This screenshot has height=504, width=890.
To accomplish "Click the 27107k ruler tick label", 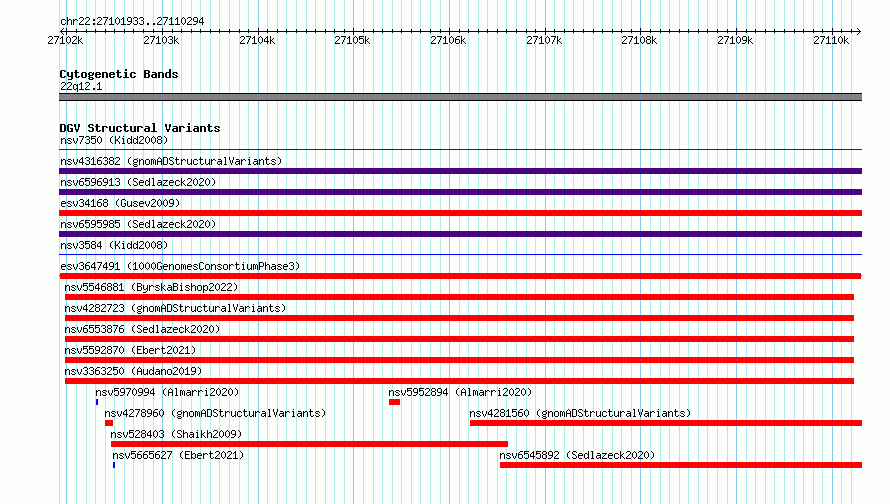I will (544, 40).
